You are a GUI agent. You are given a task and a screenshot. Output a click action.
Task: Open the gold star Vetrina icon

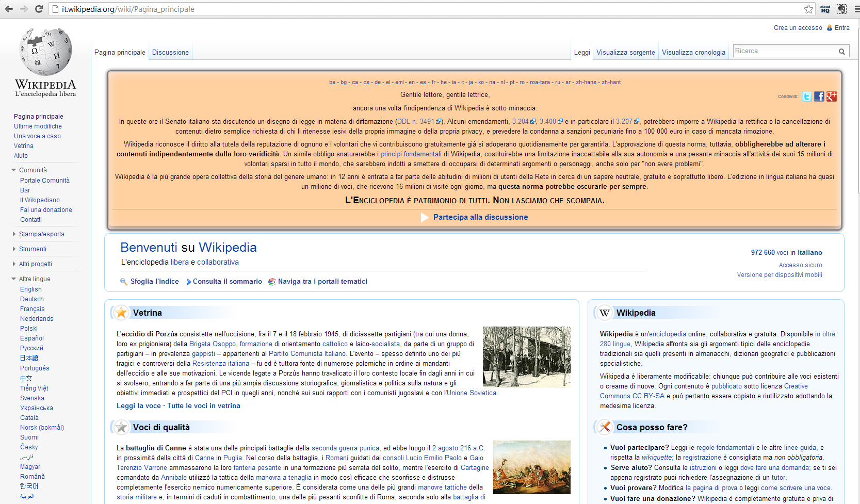pos(121,313)
